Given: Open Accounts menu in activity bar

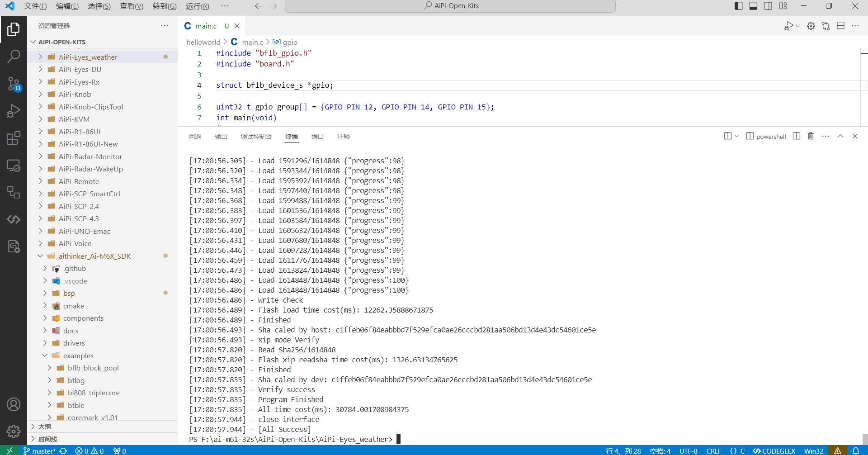Looking at the screenshot, I should (14, 404).
